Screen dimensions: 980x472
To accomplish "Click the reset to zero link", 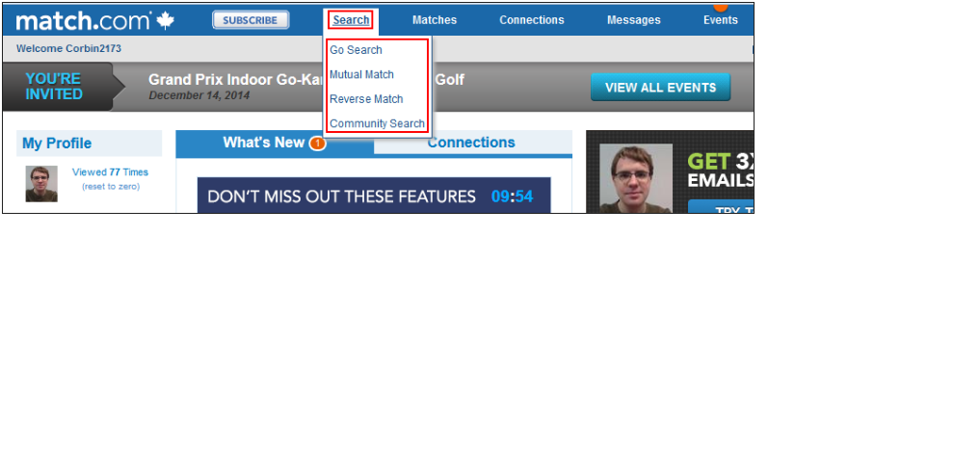I will click(x=111, y=186).
